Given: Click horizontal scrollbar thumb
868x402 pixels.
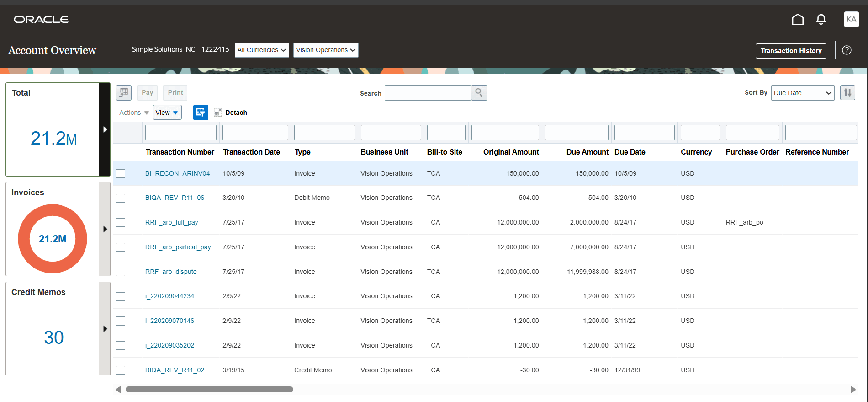Looking at the screenshot, I should pos(209,390).
